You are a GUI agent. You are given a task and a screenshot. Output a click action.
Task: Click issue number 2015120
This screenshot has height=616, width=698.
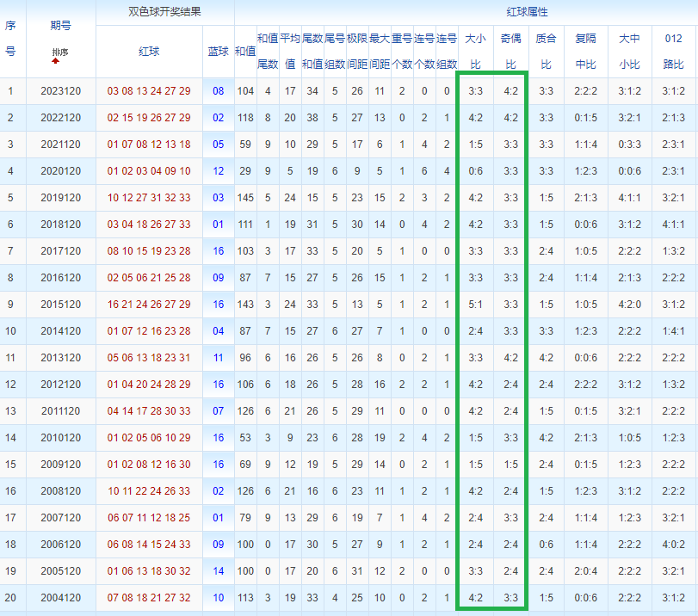pyautogui.click(x=61, y=305)
